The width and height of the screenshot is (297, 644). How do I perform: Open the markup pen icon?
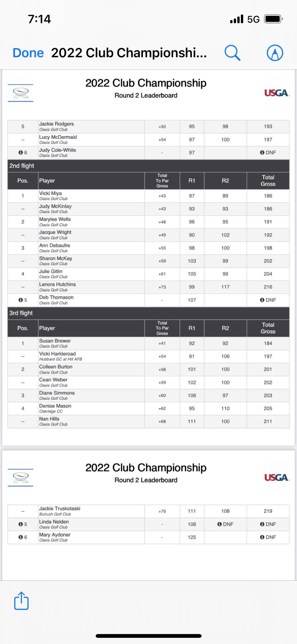pos(275,53)
